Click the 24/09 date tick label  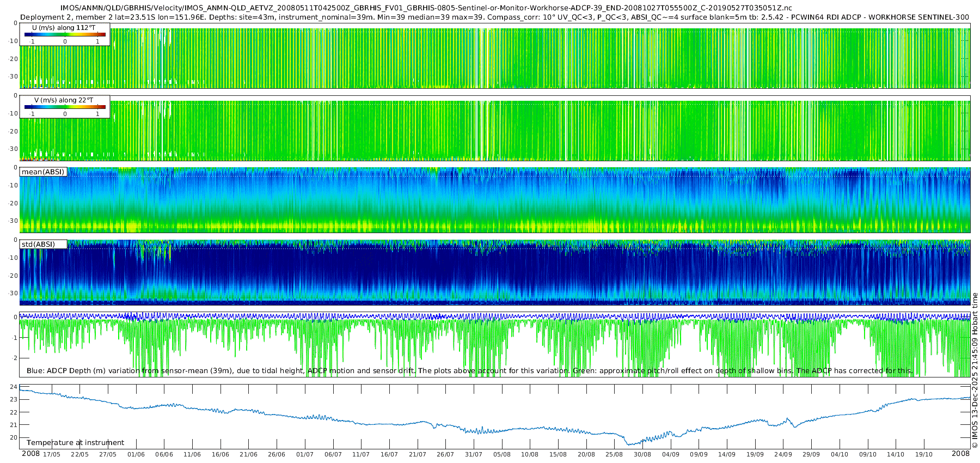tap(783, 454)
